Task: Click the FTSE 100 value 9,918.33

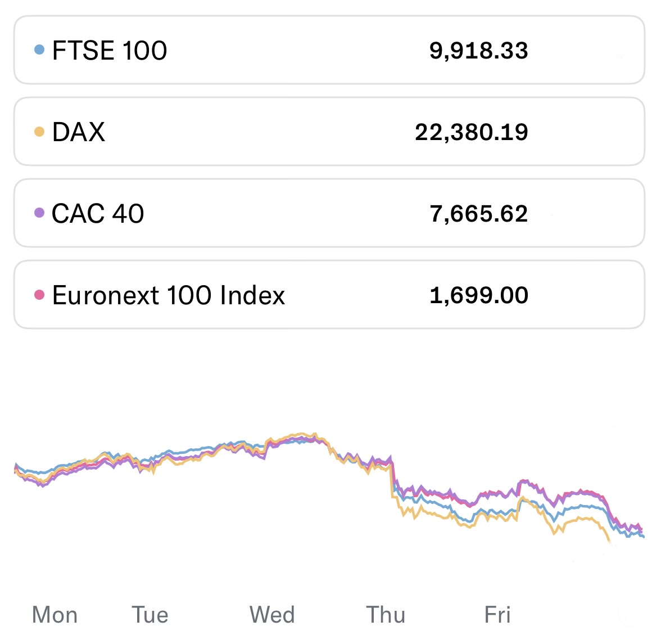Action: pyautogui.click(x=478, y=51)
